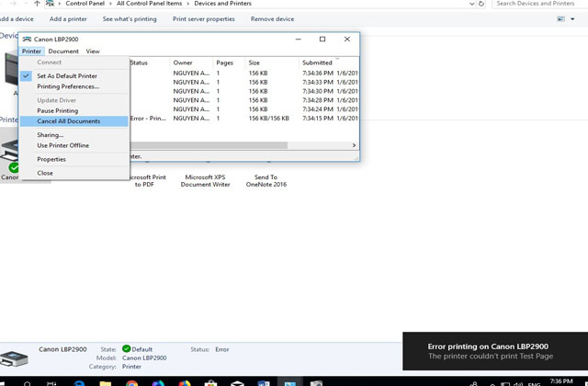Expand the view options dropdown arrow
This screenshot has width=588, height=386.
(572, 18)
